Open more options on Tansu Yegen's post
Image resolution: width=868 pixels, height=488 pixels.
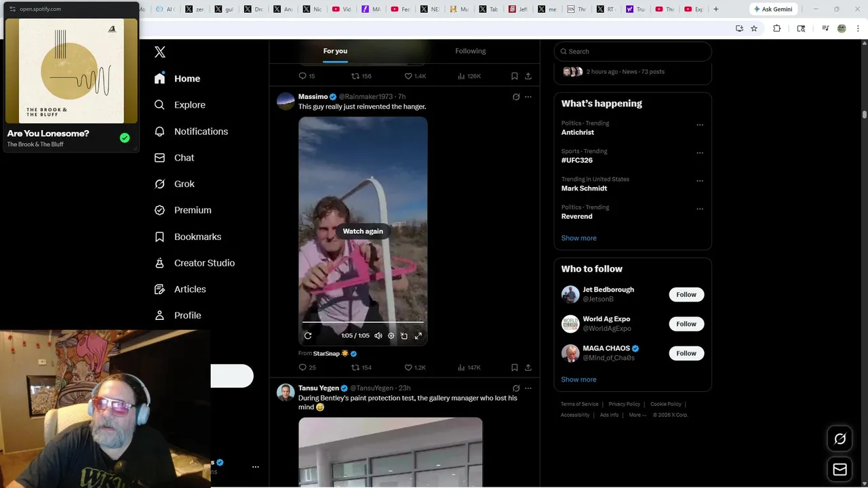(528, 388)
